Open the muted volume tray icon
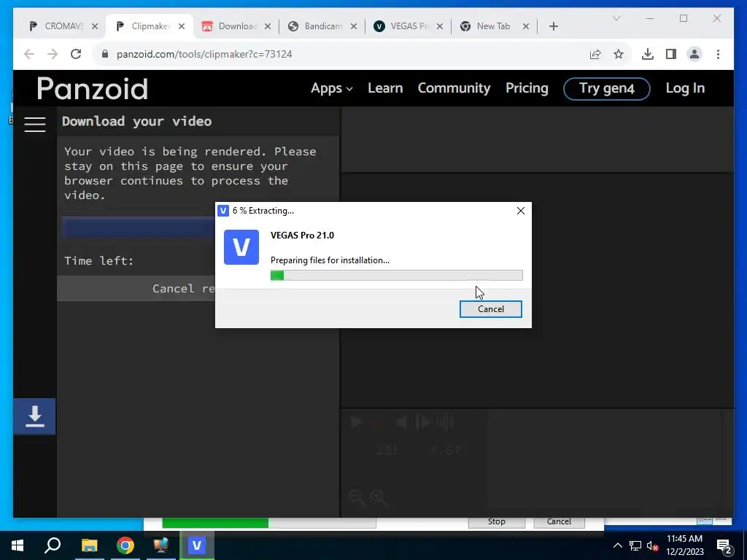 point(652,545)
